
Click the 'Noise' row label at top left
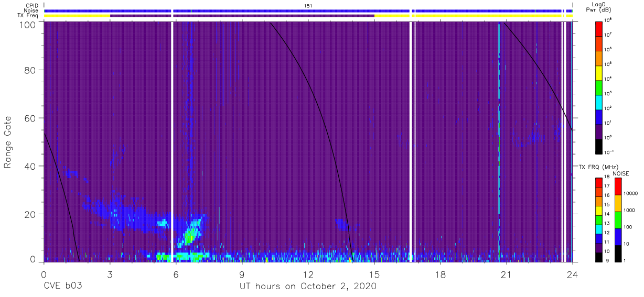pos(31,10)
